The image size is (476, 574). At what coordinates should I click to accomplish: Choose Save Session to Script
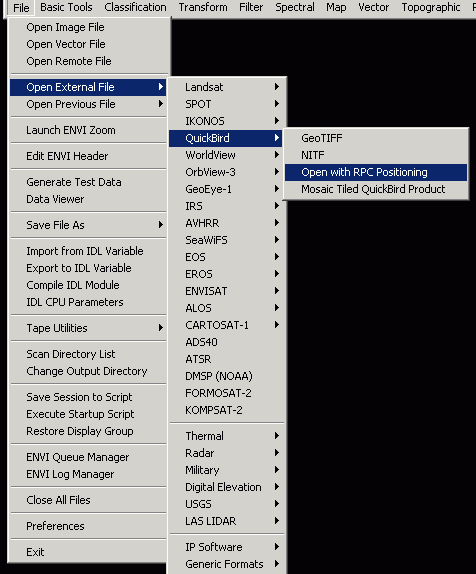tap(88, 397)
